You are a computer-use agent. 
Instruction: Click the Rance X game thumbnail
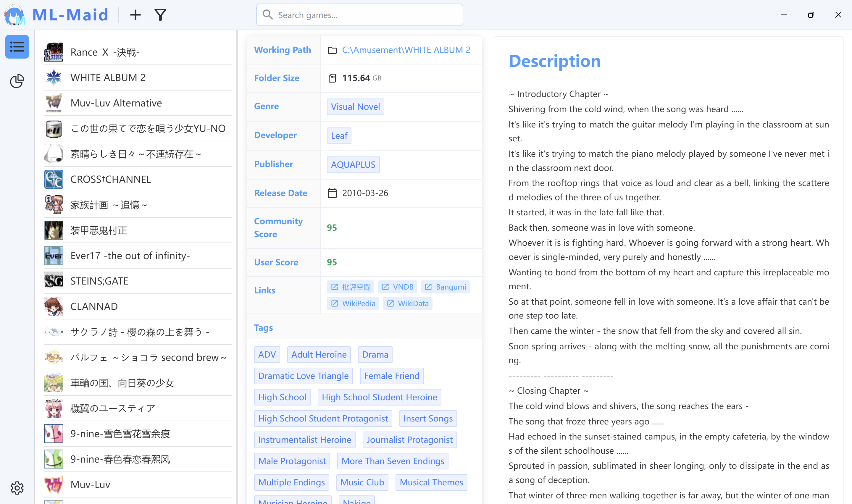click(x=54, y=52)
